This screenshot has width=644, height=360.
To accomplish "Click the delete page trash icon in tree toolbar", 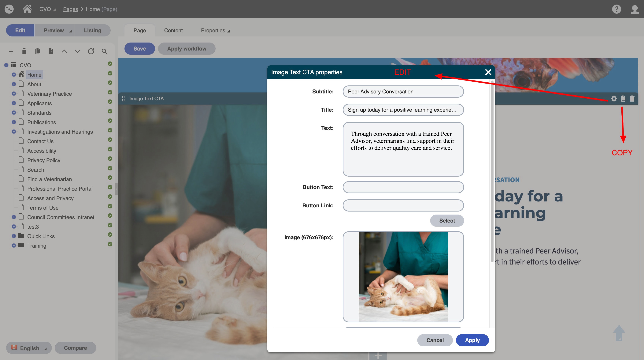I will coord(24,51).
